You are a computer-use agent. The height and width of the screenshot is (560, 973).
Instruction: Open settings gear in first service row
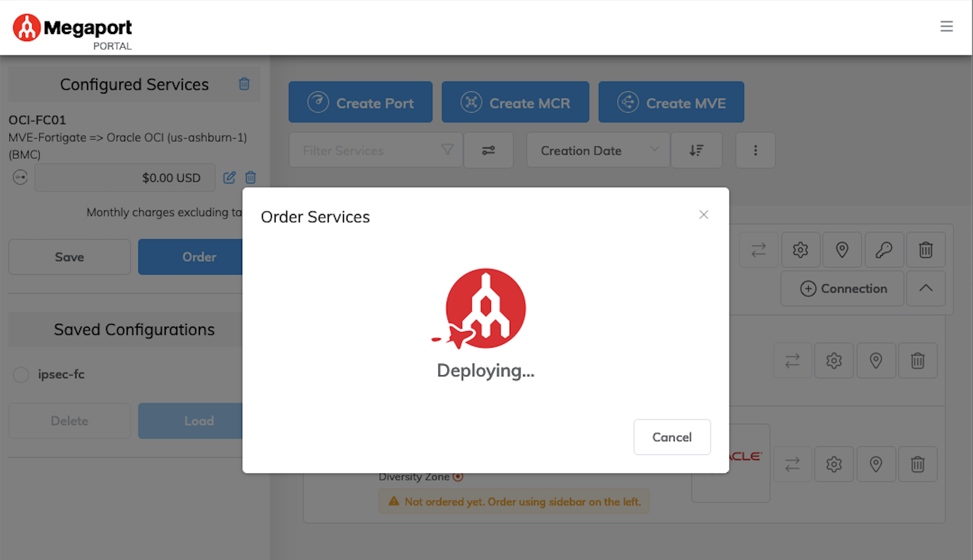(800, 250)
